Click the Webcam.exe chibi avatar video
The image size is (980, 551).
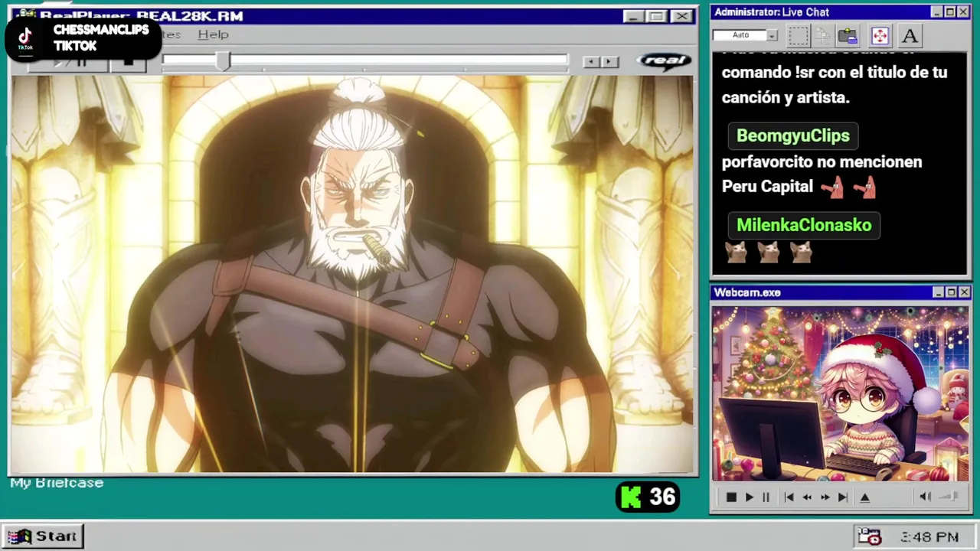tap(840, 393)
